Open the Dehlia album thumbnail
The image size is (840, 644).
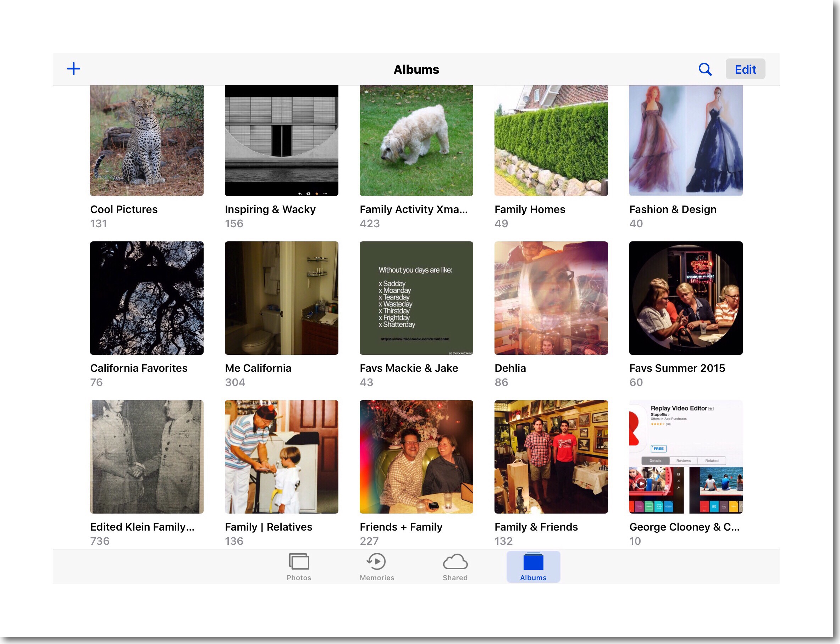(x=551, y=298)
